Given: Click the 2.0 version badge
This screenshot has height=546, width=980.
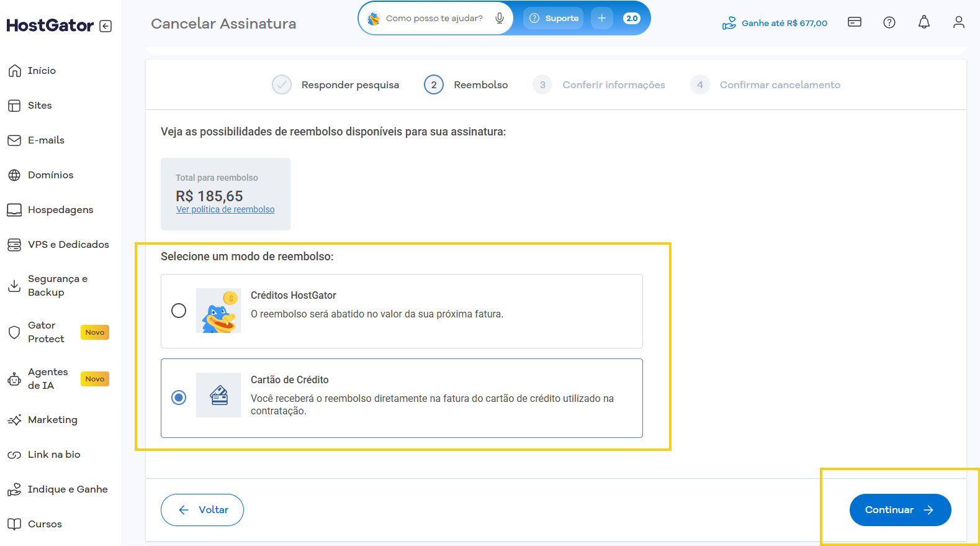Looking at the screenshot, I should [x=632, y=18].
